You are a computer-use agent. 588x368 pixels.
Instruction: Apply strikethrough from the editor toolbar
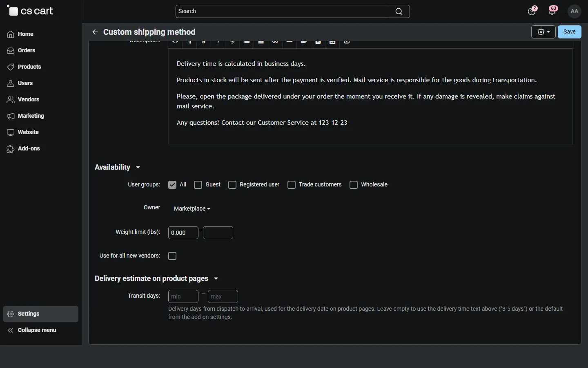pyautogui.click(x=232, y=42)
